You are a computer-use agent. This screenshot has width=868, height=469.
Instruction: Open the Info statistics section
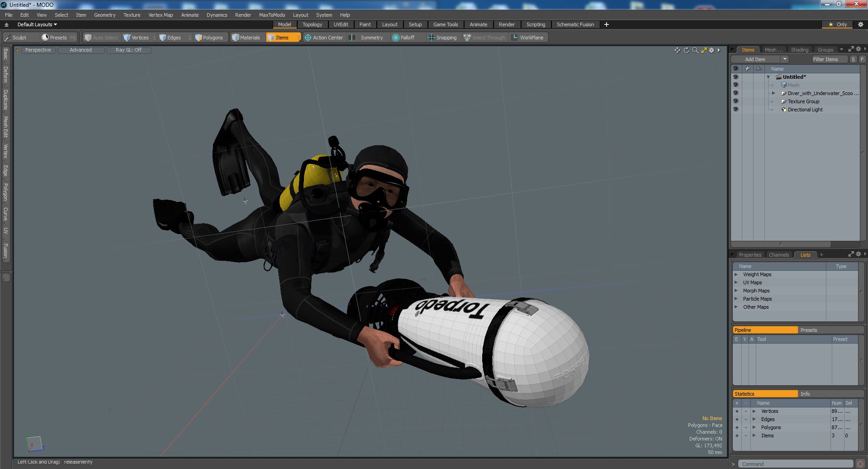coord(831,394)
